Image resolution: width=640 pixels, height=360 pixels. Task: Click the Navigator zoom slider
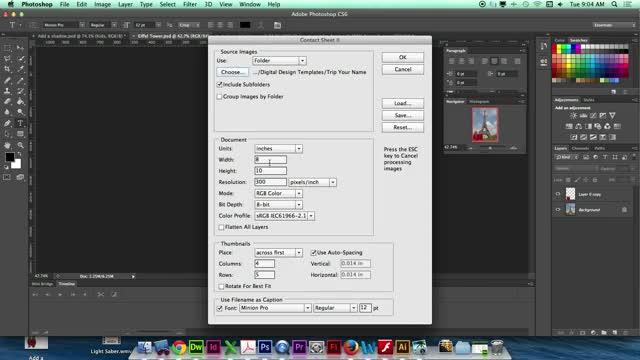click(x=490, y=148)
